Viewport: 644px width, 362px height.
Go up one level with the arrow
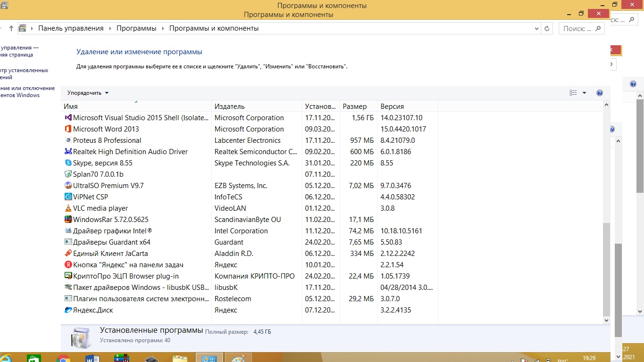[x=11, y=28]
